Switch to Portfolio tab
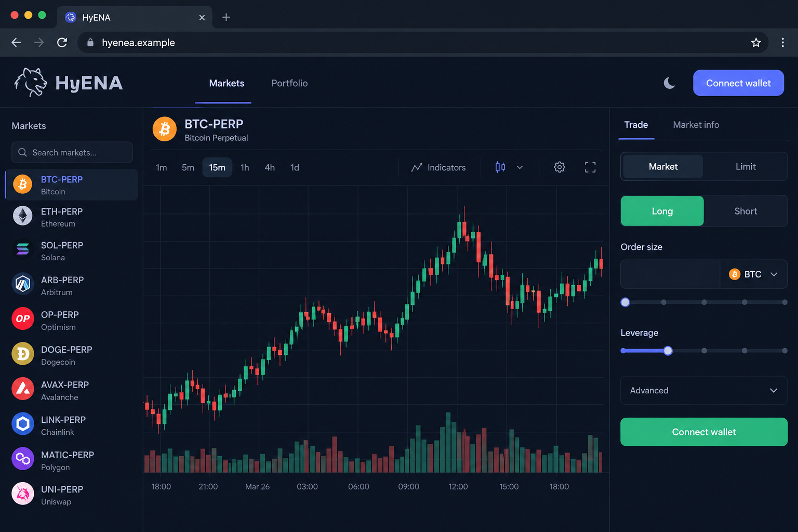Screen dimensions: 798x532 click(x=289, y=83)
